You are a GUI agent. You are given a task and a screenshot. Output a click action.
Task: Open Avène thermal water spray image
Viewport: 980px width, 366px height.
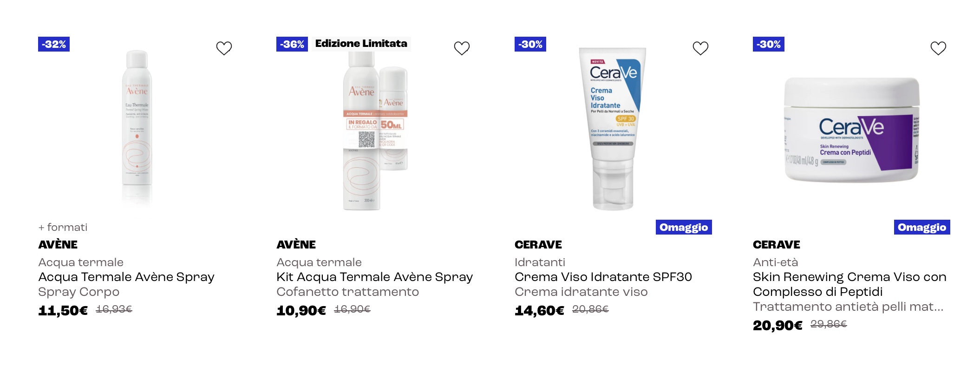pos(137,128)
